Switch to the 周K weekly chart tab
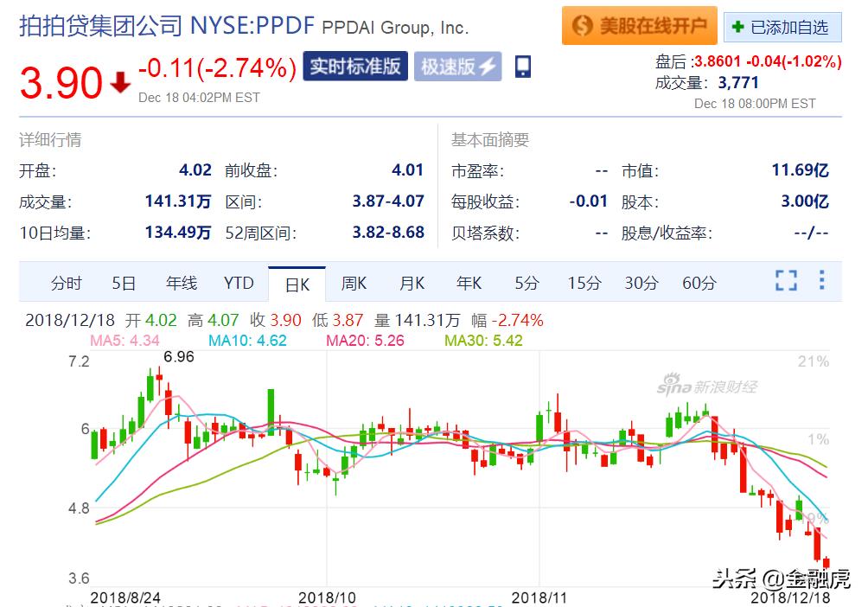 point(354,283)
